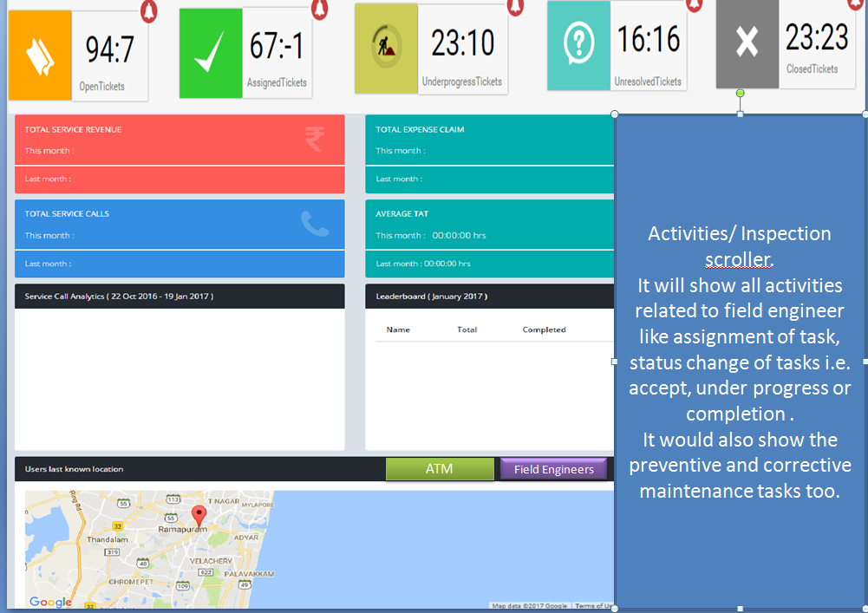Click the Completed column header in Leaderboard

[544, 329]
